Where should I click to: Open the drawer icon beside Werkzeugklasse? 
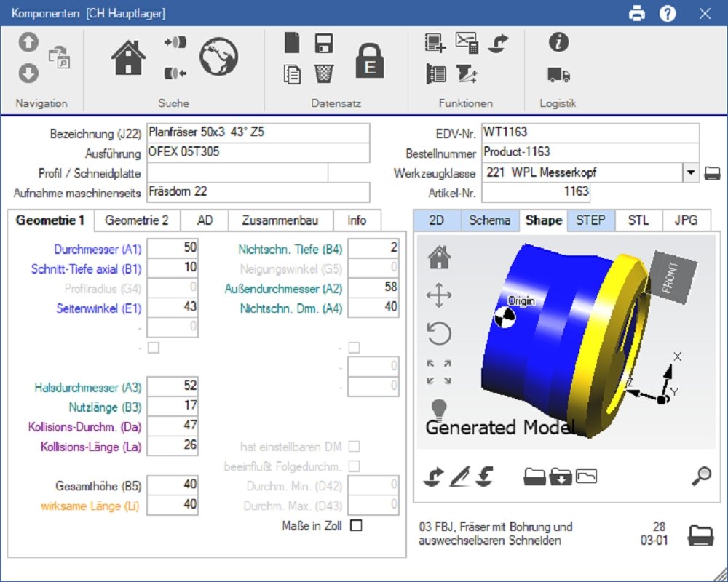point(712,173)
